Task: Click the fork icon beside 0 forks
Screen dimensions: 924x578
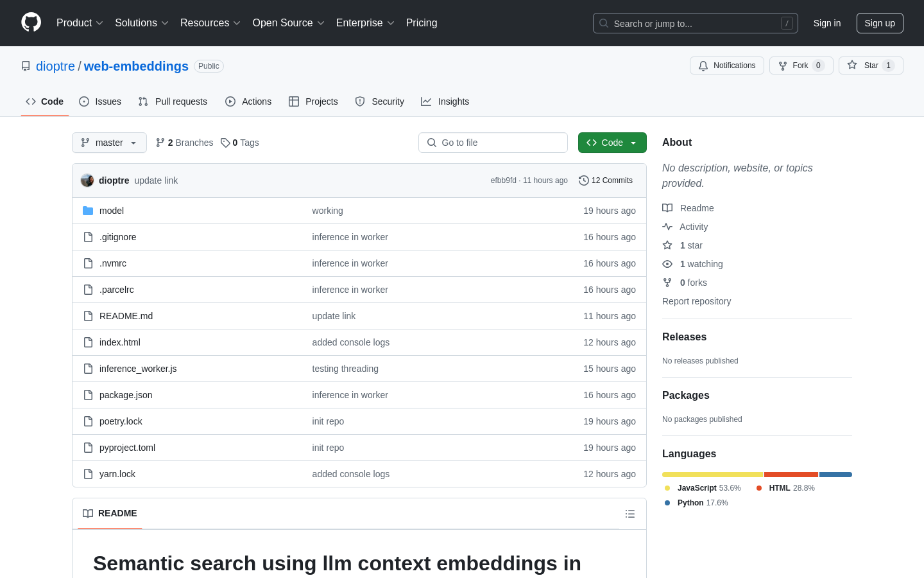Action: click(x=667, y=283)
